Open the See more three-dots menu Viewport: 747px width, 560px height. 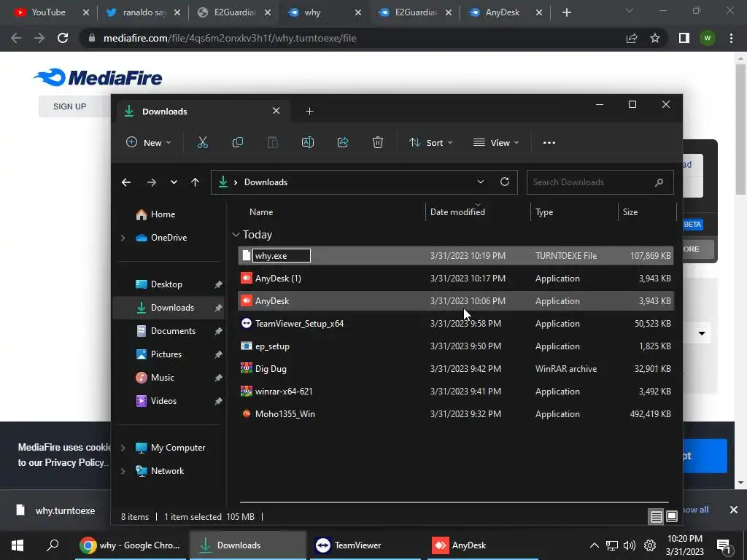point(549,142)
